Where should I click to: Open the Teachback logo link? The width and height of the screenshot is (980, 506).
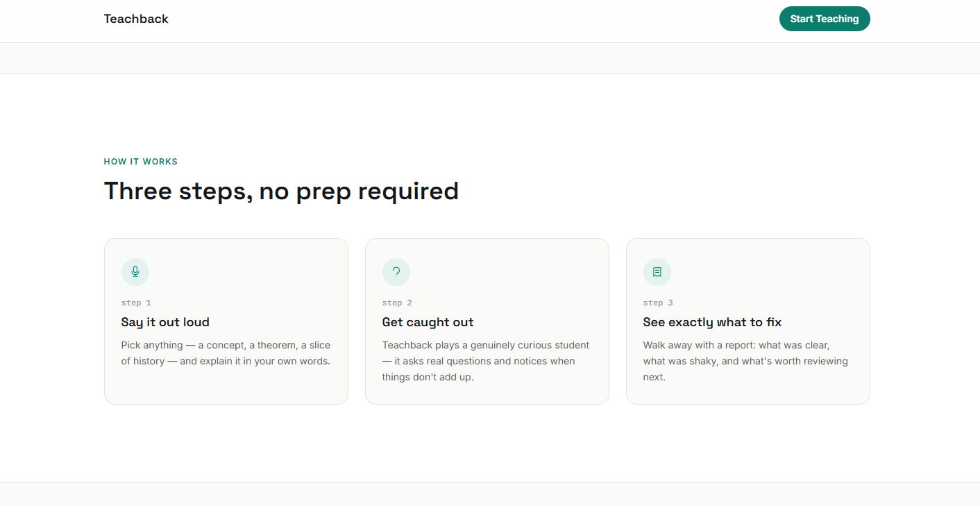coord(136,19)
